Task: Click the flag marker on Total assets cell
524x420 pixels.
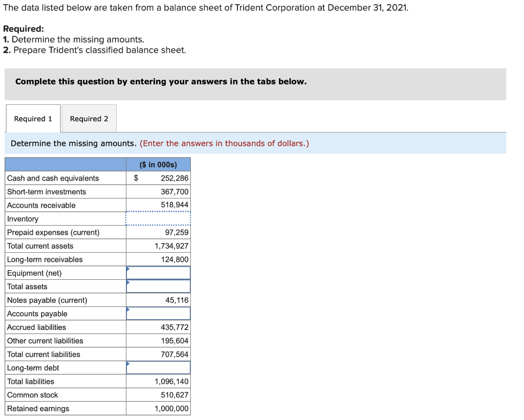Action: (128, 283)
